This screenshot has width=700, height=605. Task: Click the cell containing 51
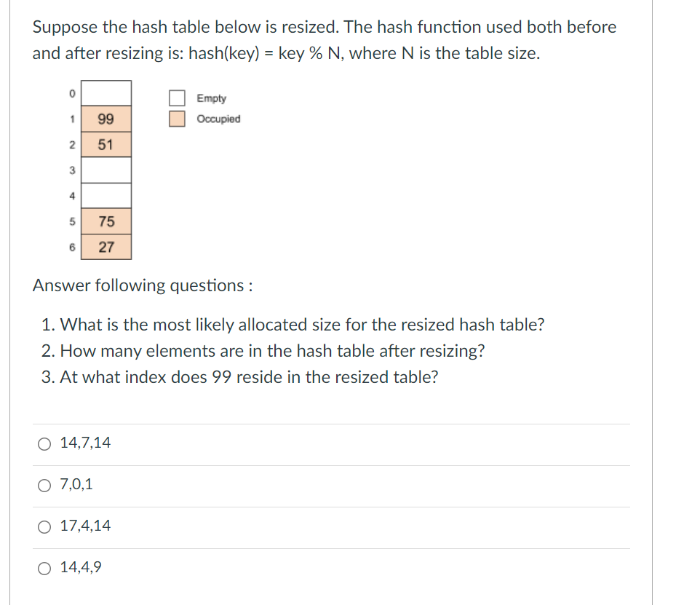point(106,143)
